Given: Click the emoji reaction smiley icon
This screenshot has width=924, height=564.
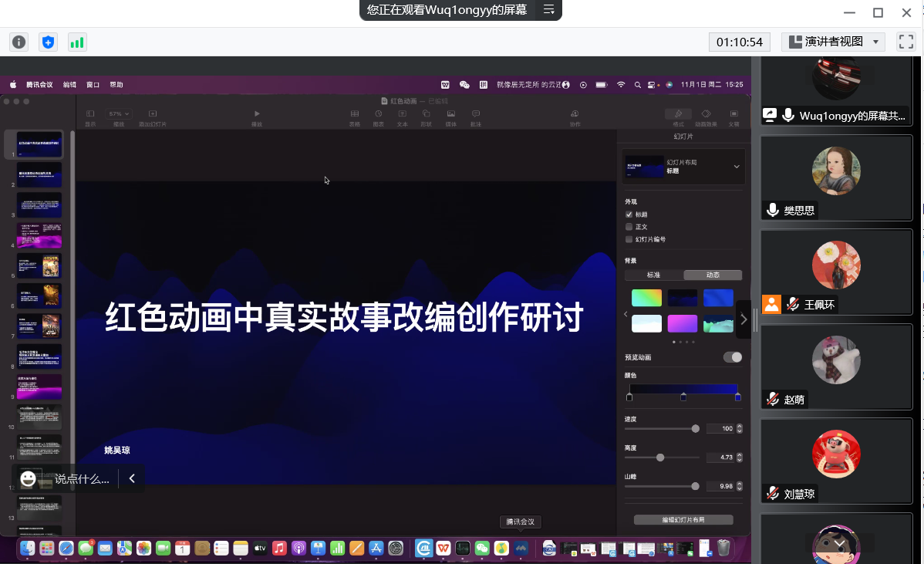Looking at the screenshot, I should coord(29,478).
